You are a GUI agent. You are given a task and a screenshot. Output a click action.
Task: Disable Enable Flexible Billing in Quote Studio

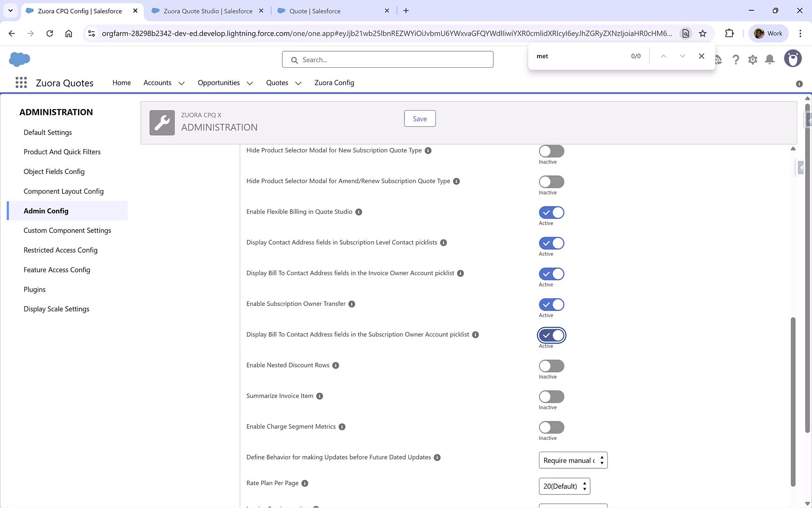tap(551, 212)
